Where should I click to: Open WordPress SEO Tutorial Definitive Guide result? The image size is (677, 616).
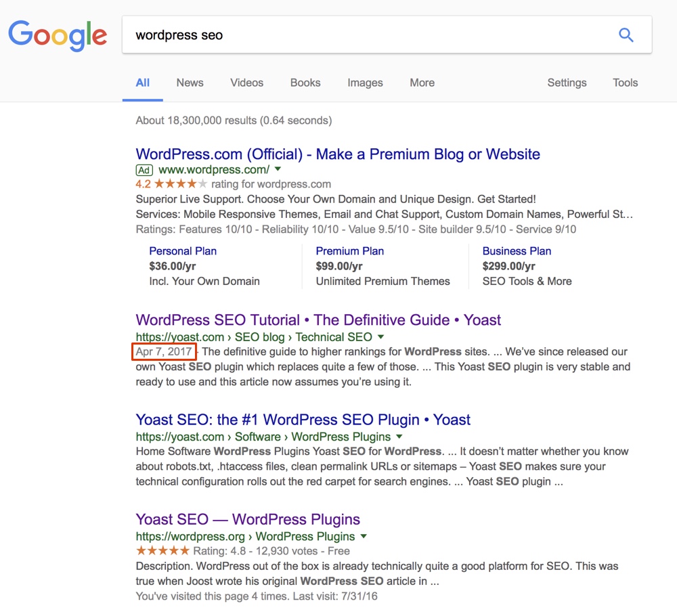(318, 320)
